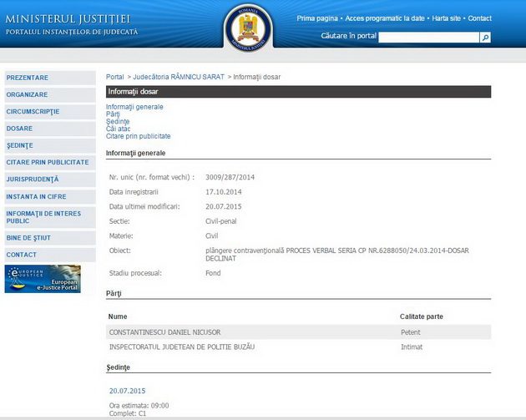Focus the Căutare în portal search field
The height and width of the screenshot is (420, 526).
pos(428,38)
